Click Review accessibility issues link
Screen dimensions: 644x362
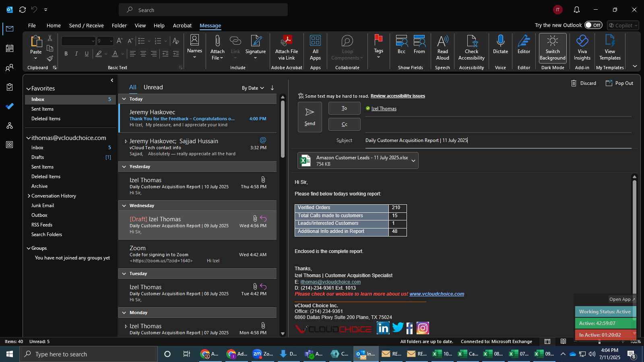point(398,96)
